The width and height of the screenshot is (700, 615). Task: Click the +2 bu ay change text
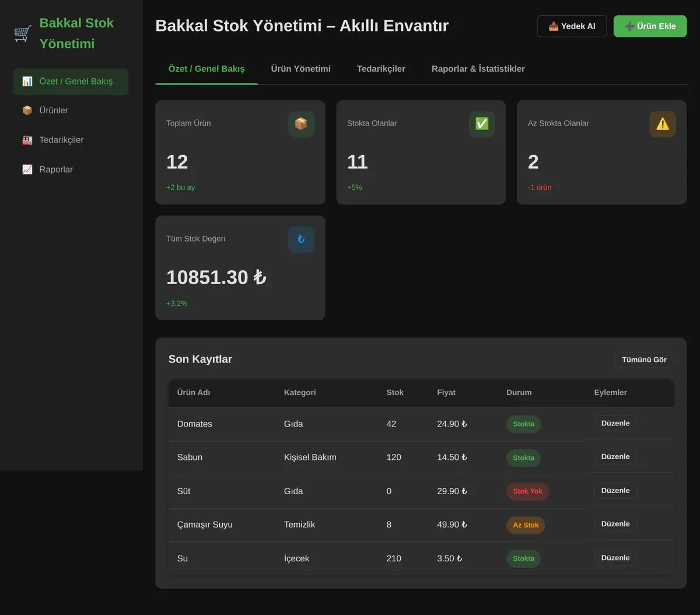(181, 187)
